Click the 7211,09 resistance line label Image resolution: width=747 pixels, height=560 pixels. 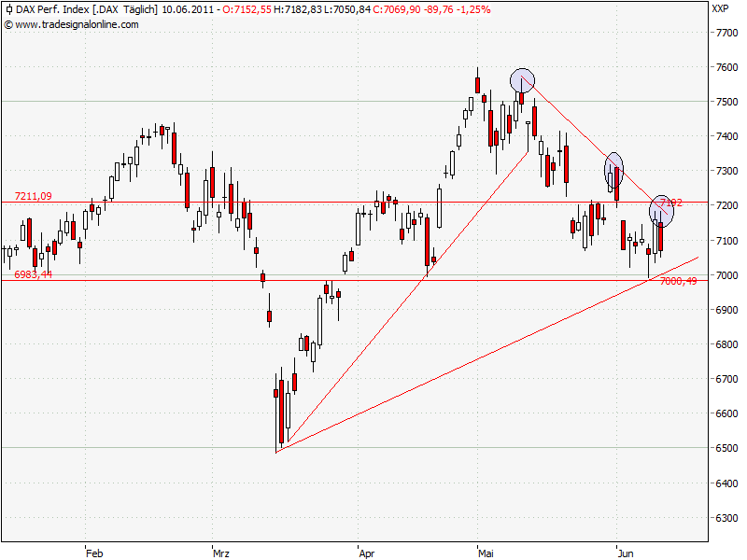[34, 196]
